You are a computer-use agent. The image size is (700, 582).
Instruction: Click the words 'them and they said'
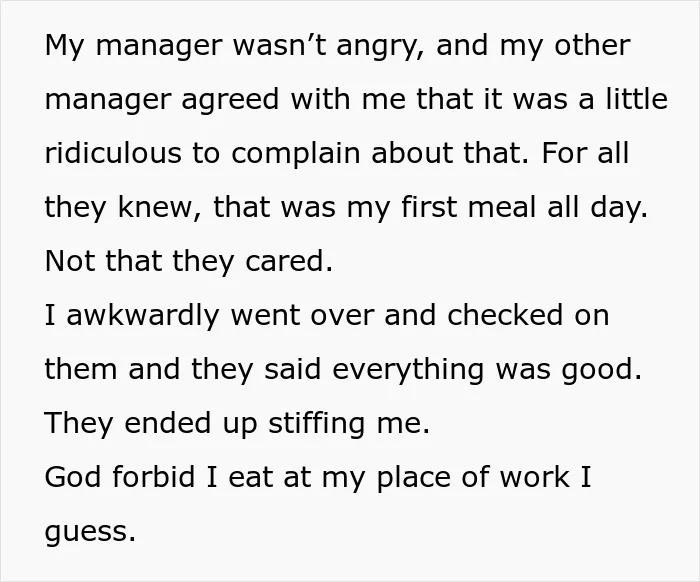[x=183, y=370]
